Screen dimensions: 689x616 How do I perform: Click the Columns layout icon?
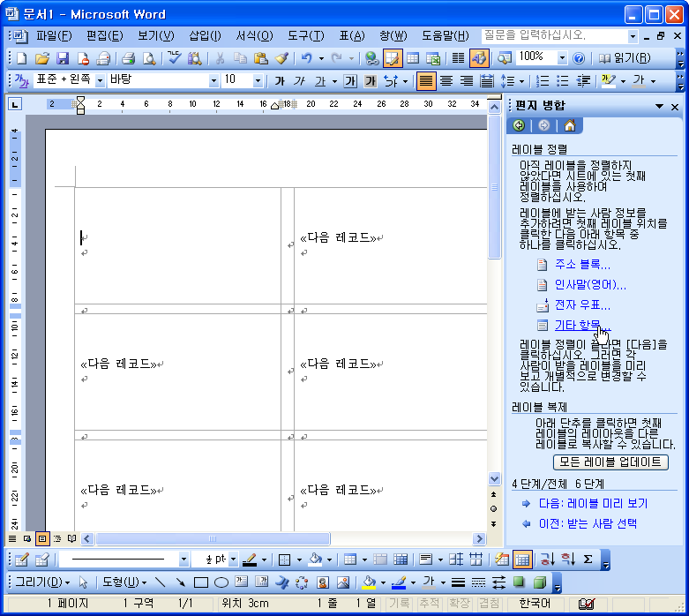coord(459,58)
